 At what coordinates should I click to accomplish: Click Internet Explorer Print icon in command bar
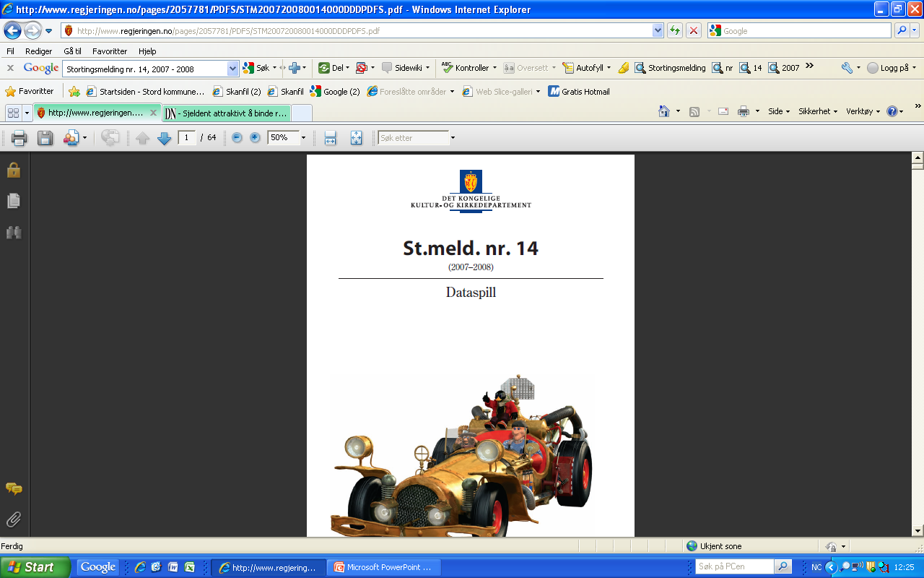743,111
